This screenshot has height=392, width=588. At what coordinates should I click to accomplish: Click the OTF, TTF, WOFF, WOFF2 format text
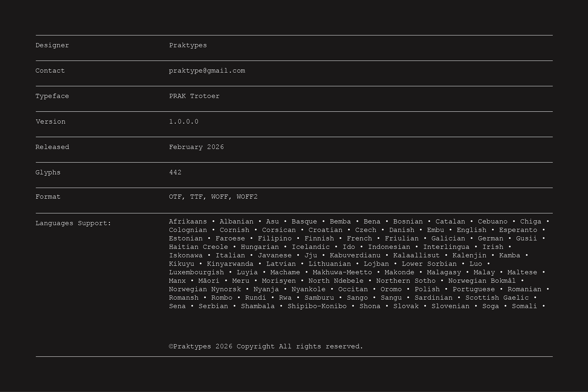(x=213, y=197)
